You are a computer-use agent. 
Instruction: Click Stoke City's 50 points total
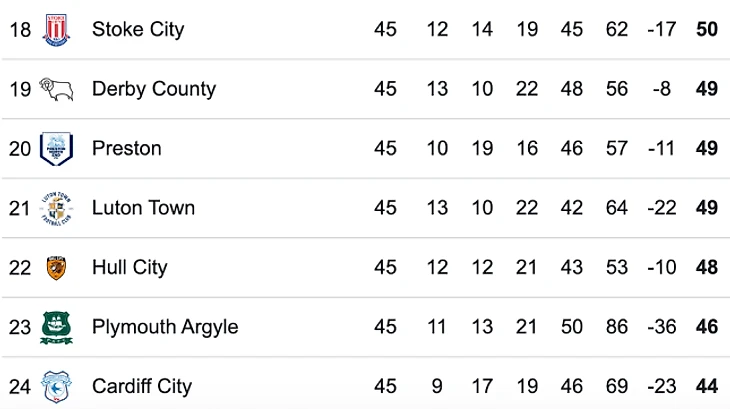point(707,29)
